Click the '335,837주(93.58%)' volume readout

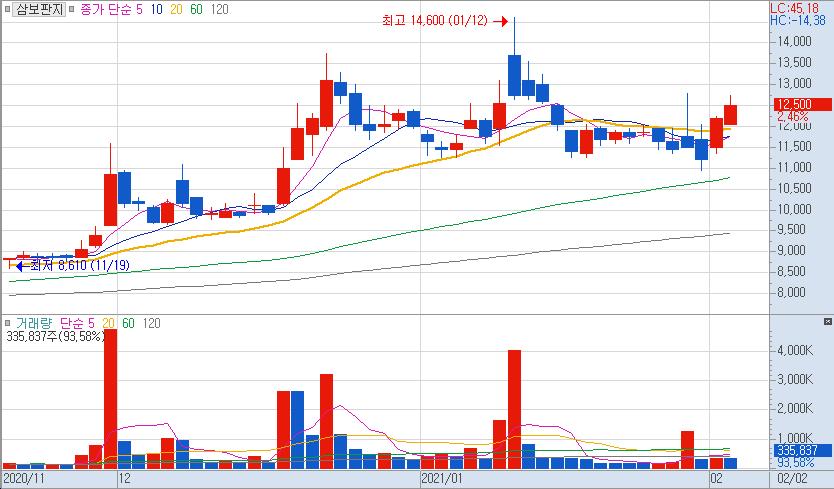[x=55, y=336]
